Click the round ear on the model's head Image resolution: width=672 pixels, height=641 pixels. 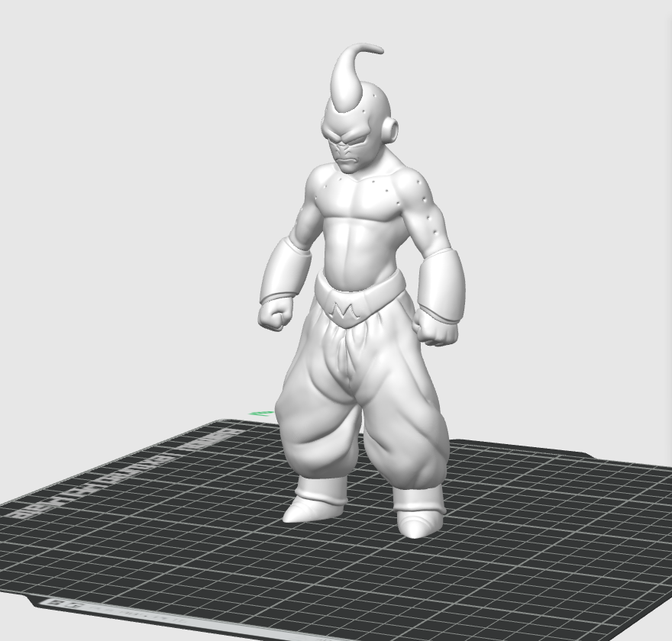392,128
